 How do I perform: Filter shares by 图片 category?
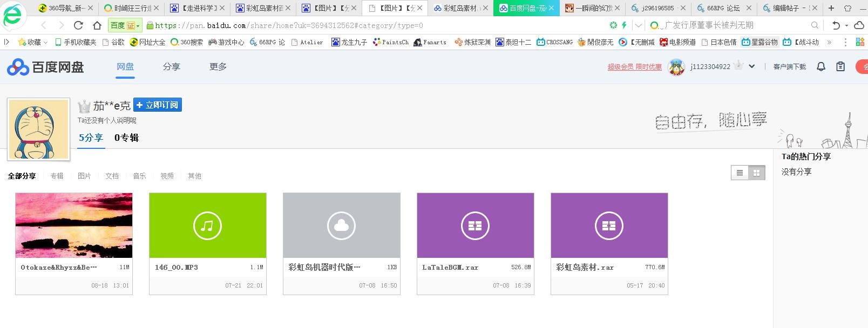click(x=84, y=176)
